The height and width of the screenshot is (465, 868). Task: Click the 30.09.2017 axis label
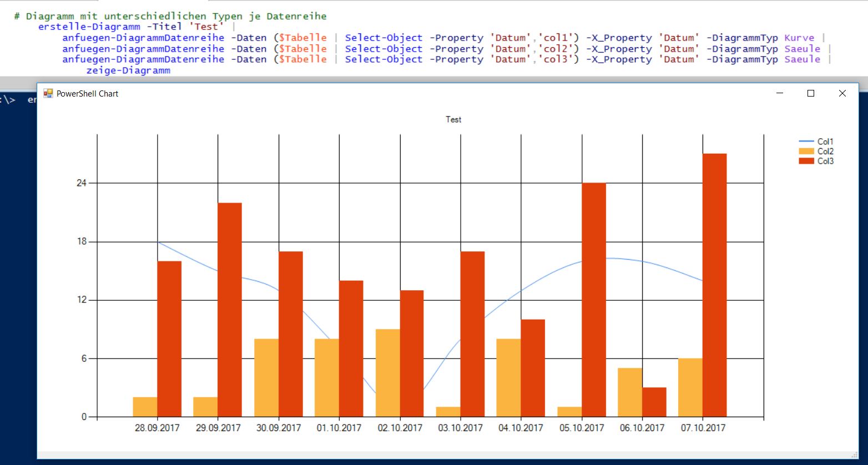tap(279, 428)
